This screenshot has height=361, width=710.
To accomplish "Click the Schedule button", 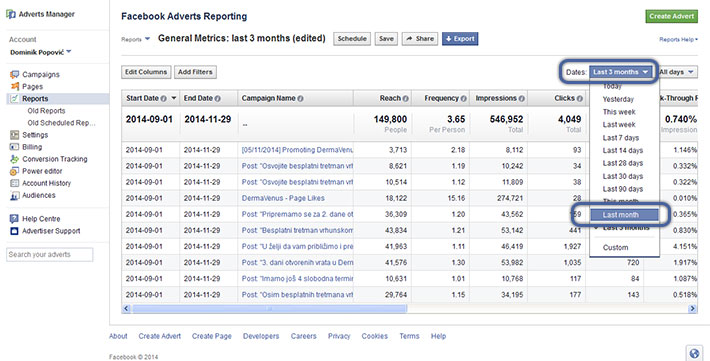I will [x=352, y=39].
